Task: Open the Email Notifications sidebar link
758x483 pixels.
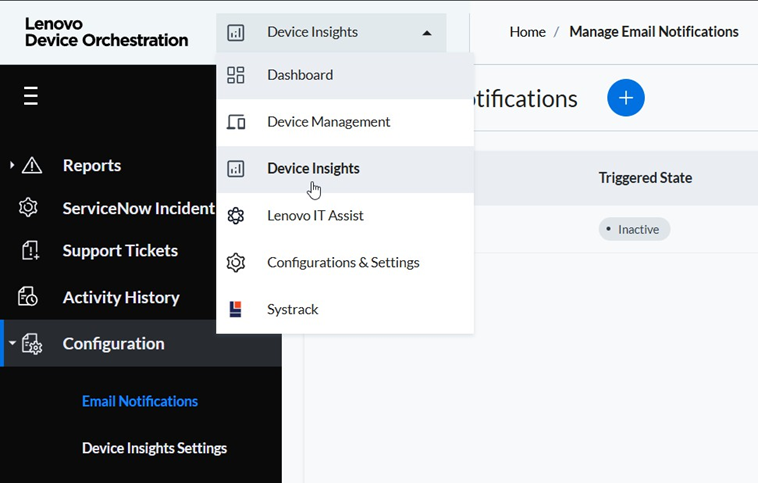Action: (x=140, y=401)
